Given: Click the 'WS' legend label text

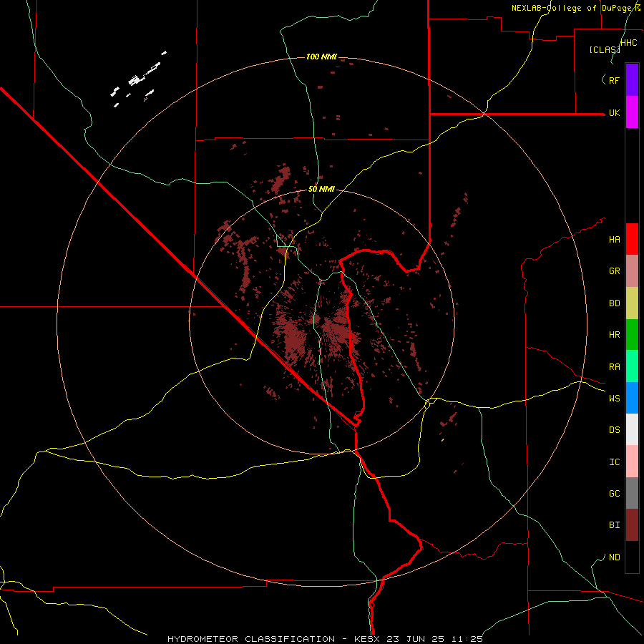Looking at the screenshot, I should click(x=614, y=399).
